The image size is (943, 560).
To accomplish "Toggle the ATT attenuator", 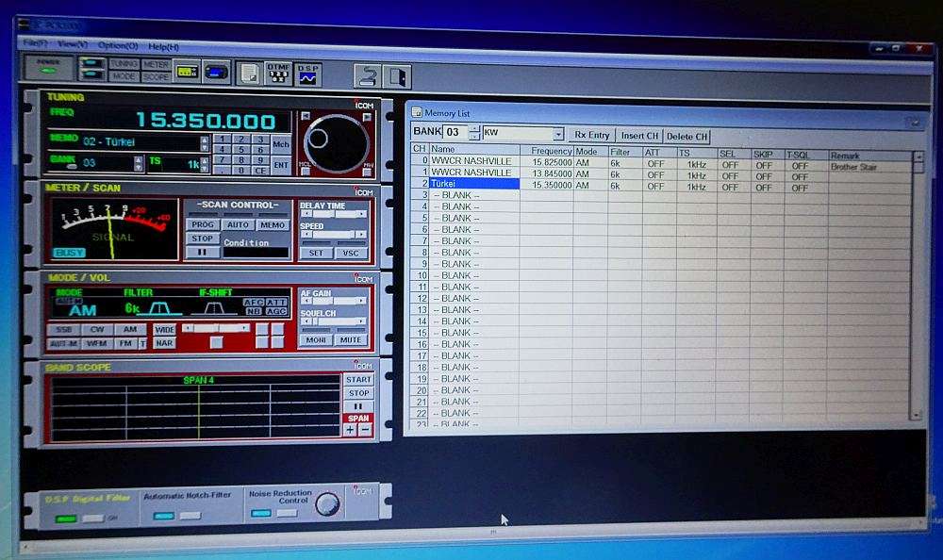I will (x=276, y=302).
